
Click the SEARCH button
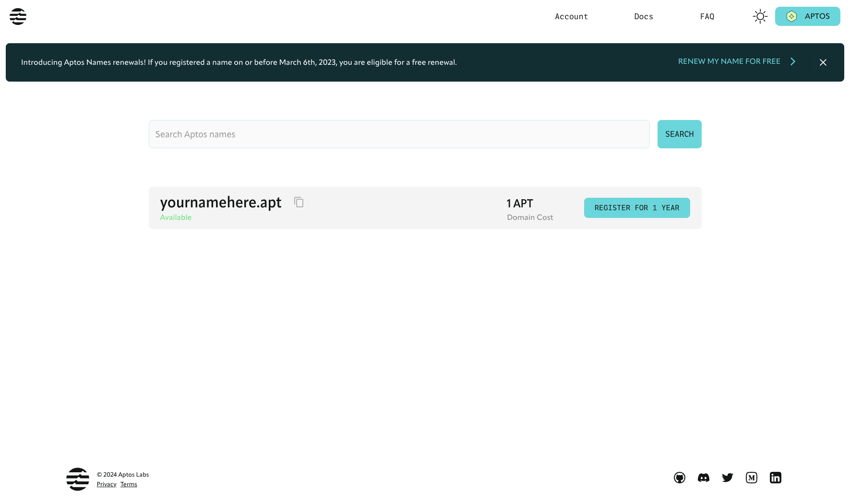tap(680, 134)
